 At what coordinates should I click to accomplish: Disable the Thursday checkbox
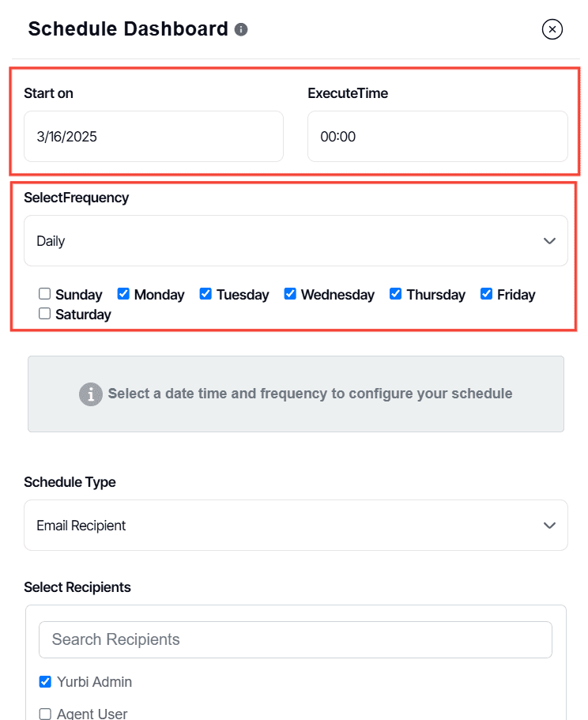395,293
